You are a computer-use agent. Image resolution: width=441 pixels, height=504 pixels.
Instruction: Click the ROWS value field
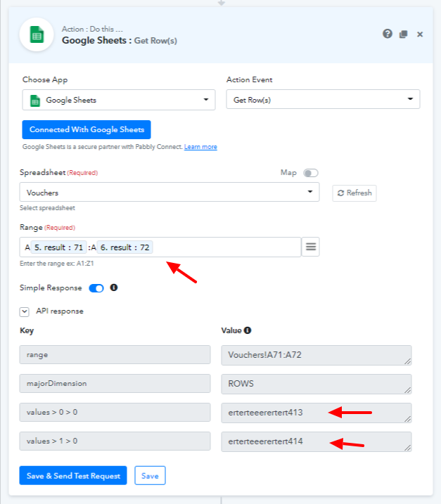pos(317,384)
